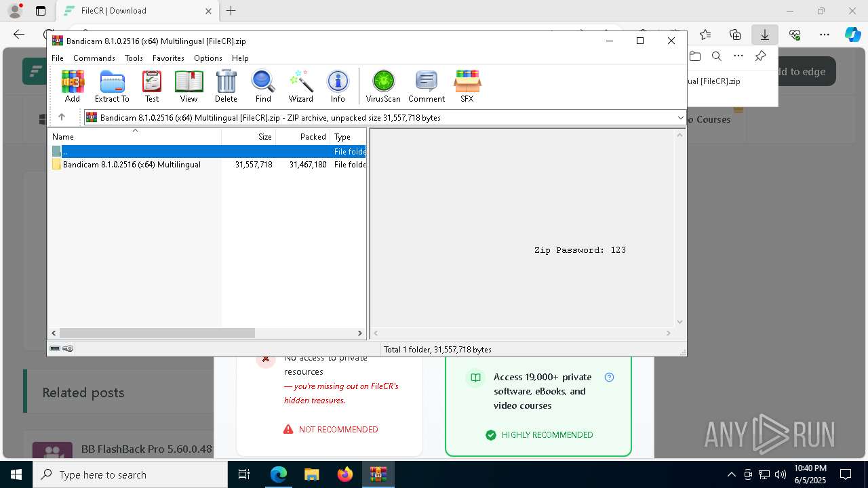Show archive Info
This screenshot has width=868, height=488.
[338, 86]
